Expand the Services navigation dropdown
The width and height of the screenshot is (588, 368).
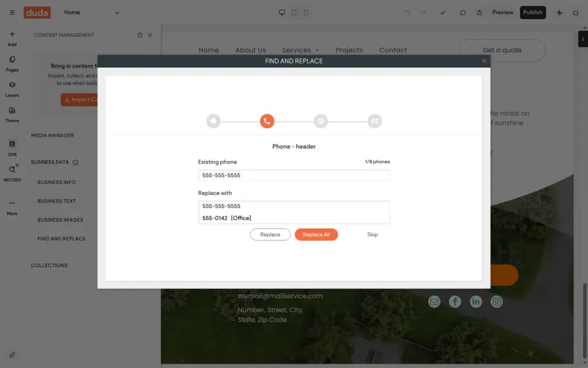[301, 50]
